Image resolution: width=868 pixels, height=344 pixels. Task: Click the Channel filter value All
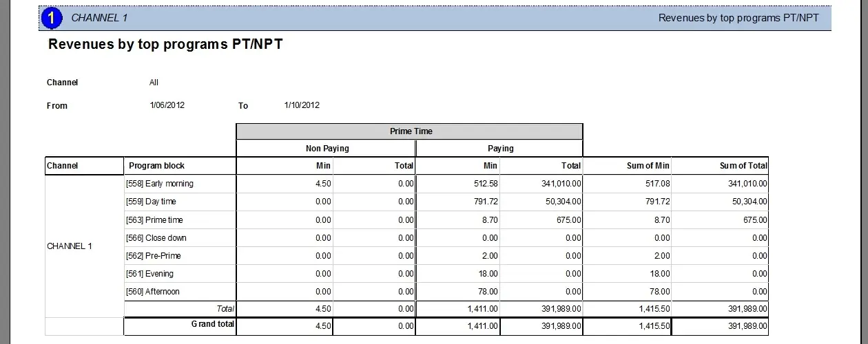click(154, 83)
